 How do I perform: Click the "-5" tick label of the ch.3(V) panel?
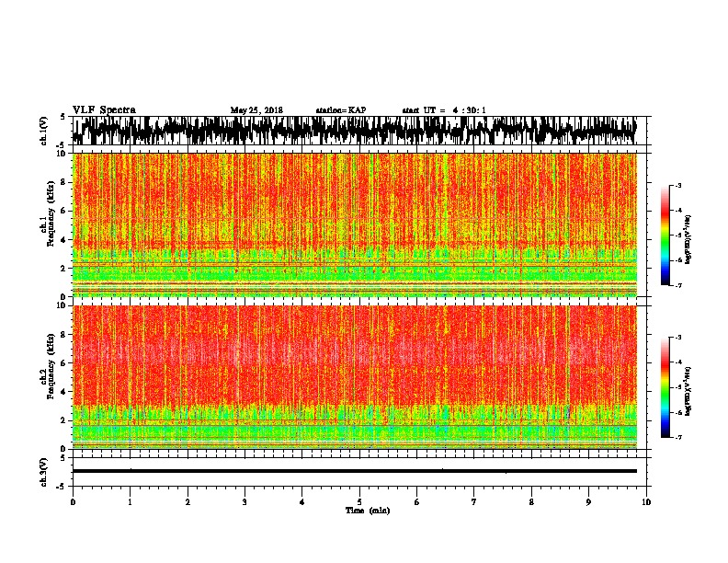tap(62, 487)
